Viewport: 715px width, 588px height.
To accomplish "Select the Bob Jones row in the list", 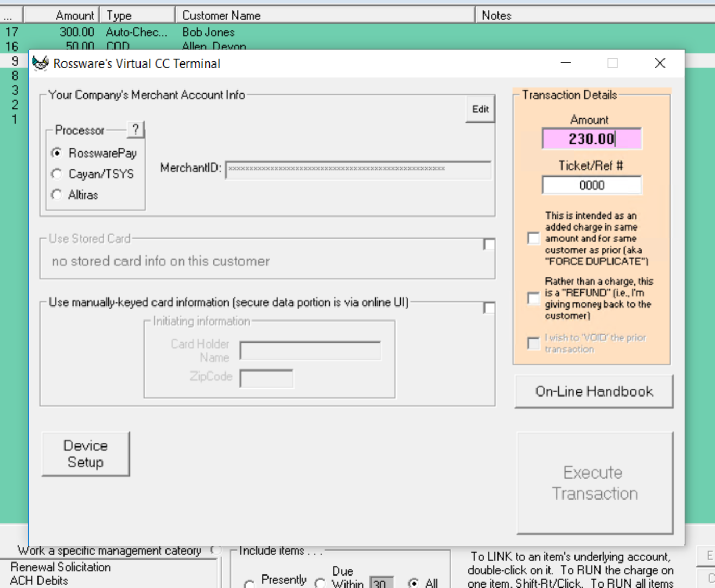I will point(208,32).
